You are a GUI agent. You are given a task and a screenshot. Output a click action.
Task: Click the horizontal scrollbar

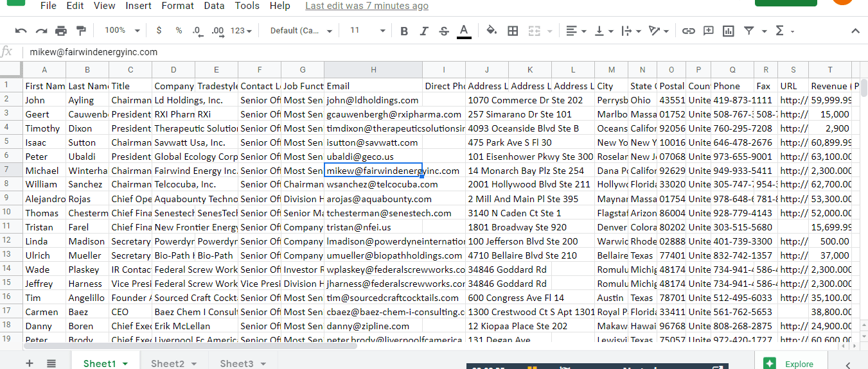190,346
